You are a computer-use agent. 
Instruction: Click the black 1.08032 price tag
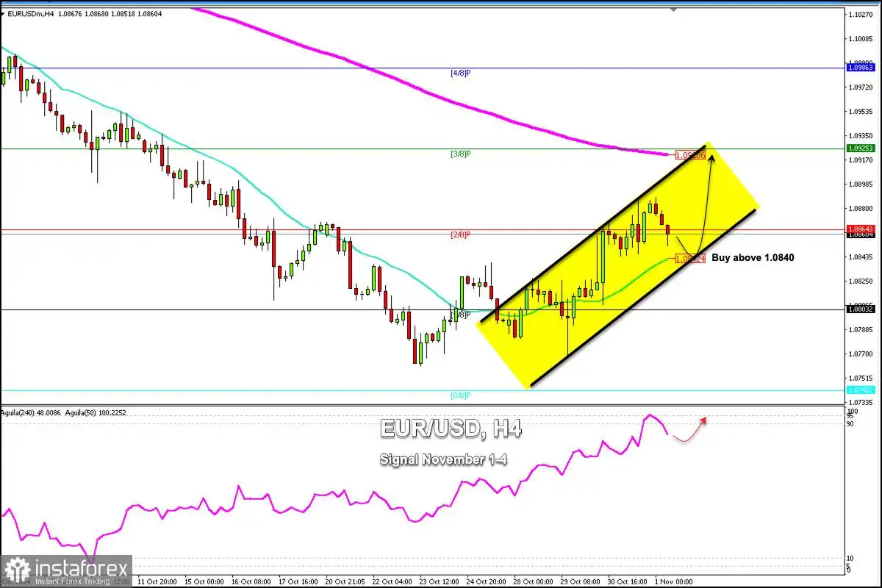coord(861,309)
